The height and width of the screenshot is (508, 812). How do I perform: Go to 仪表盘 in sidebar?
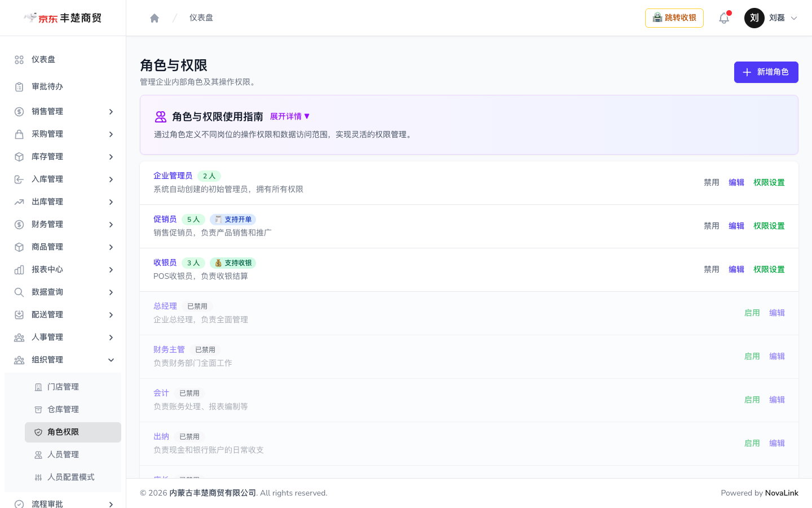point(63,60)
